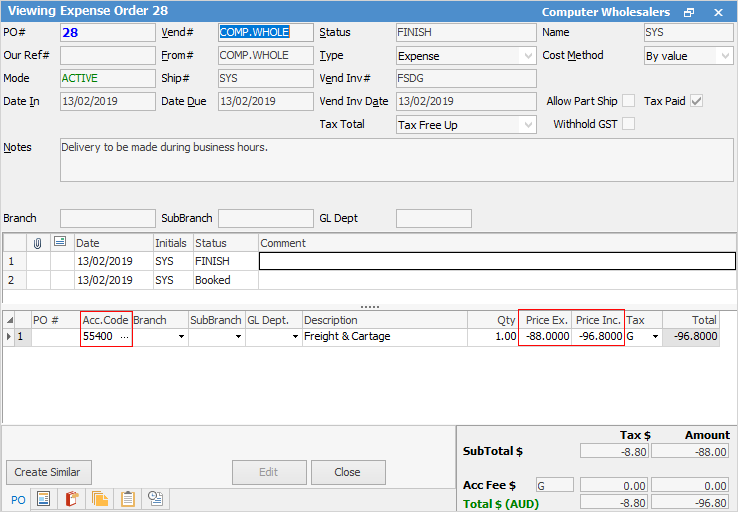
Task: Enable the Withhold GST checkbox
Action: point(628,124)
